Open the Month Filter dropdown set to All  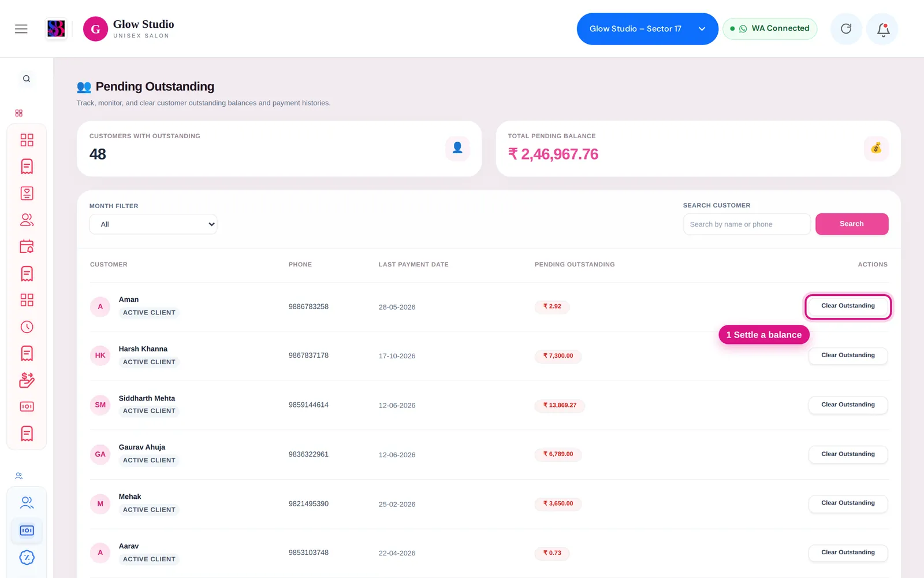153,224
